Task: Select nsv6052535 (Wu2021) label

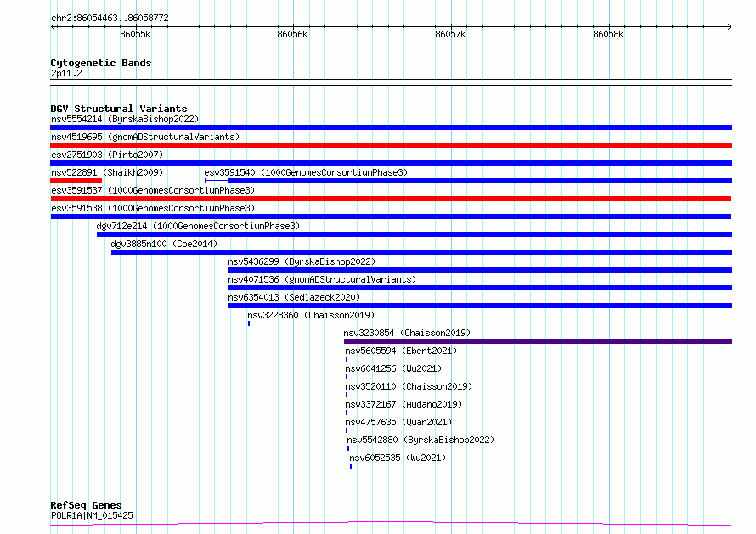Action: tap(398, 458)
